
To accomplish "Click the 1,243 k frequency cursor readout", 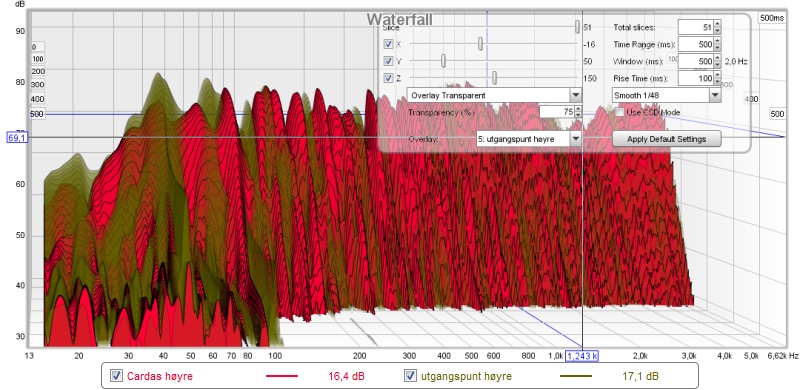I will [x=582, y=356].
